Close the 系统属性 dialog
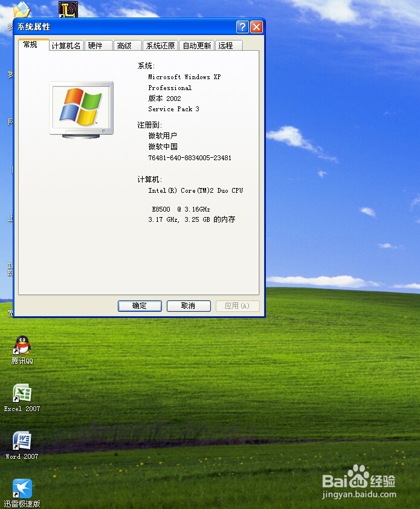 256,27
